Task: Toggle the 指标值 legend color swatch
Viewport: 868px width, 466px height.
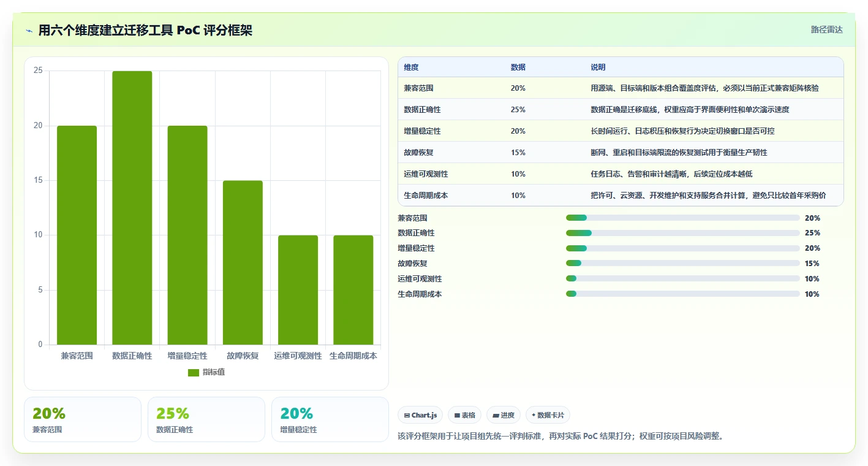Action: click(194, 373)
